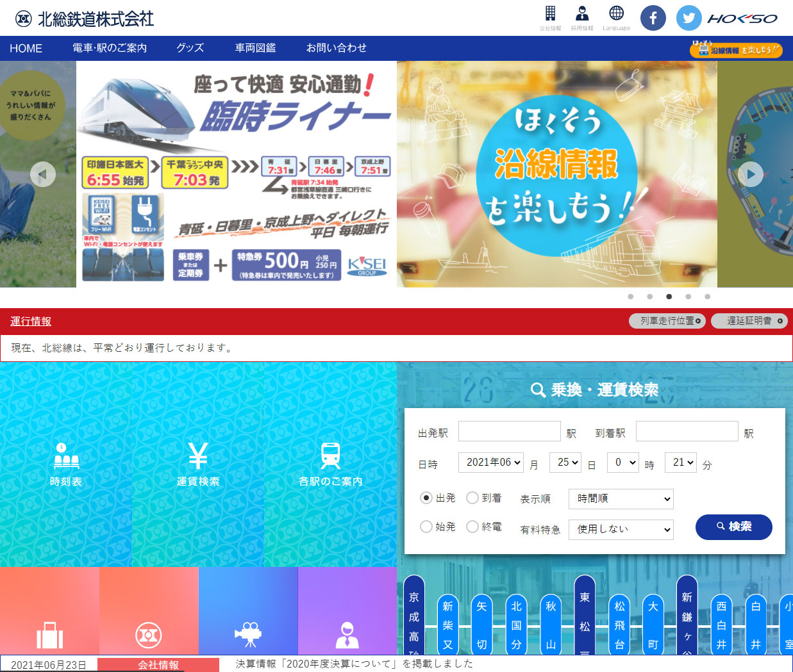Open the 各駅のご案内 train icon tile

(x=331, y=464)
